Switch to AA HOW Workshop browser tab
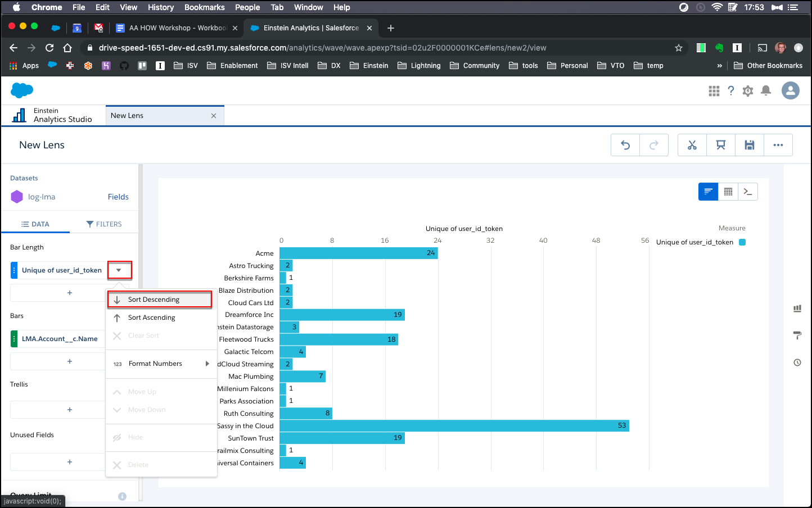This screenshot has height=508, width=812. point(177,28)
